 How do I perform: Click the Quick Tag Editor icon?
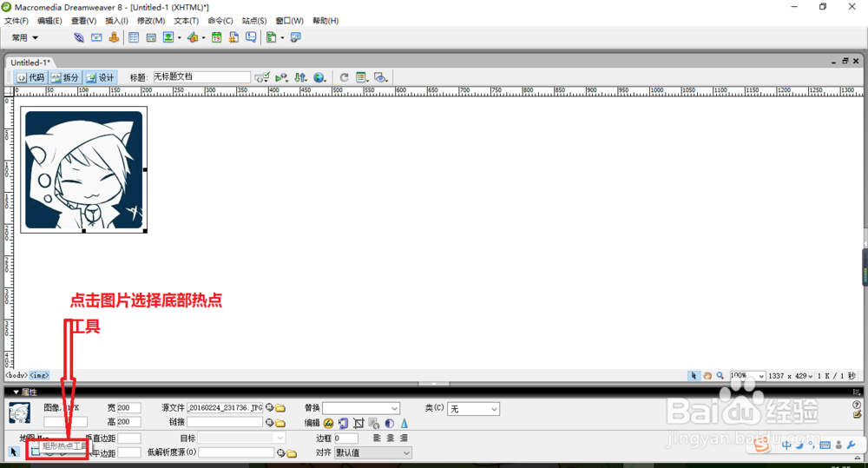[857, 413]
